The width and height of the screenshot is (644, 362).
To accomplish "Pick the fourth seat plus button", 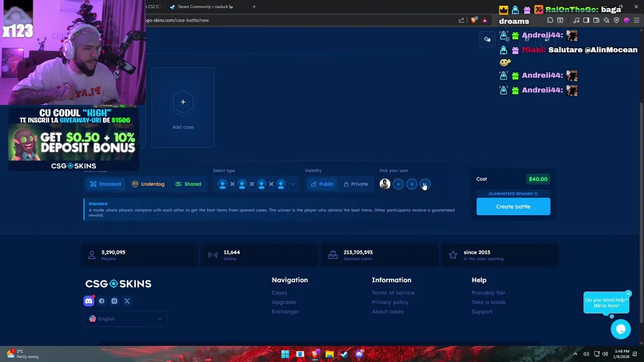I will coord(425,184).
